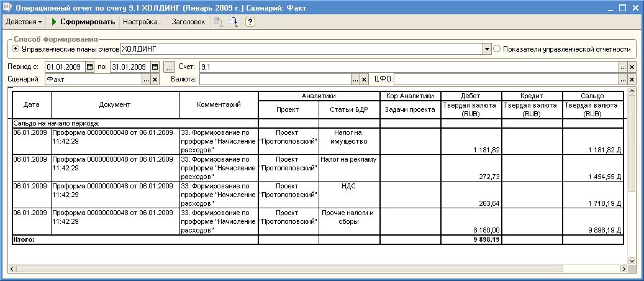
Task: Click the Документ column header
Action: pos(115,105)
